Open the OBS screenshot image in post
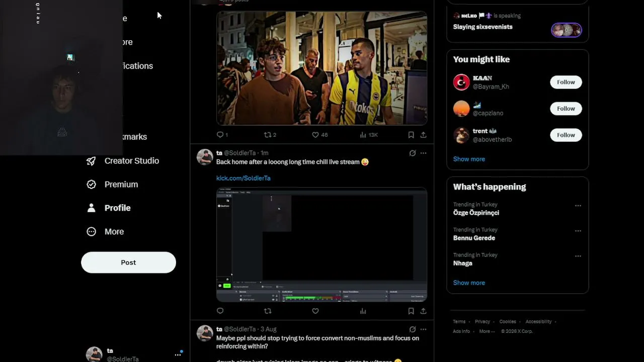 coord(322,245)
